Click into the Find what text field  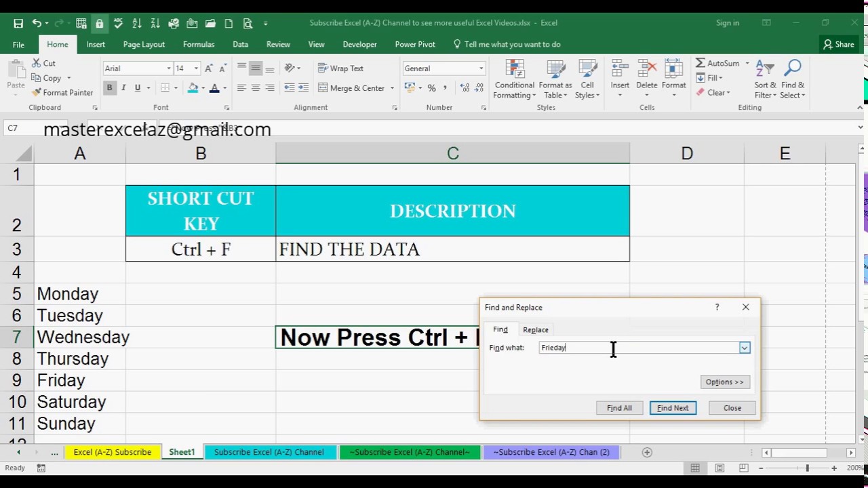639,348
